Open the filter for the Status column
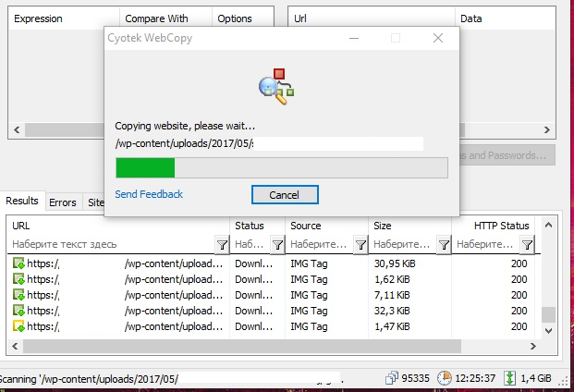Screen dimensions: 574x392 pyautogui.click(x=278, y=244)
